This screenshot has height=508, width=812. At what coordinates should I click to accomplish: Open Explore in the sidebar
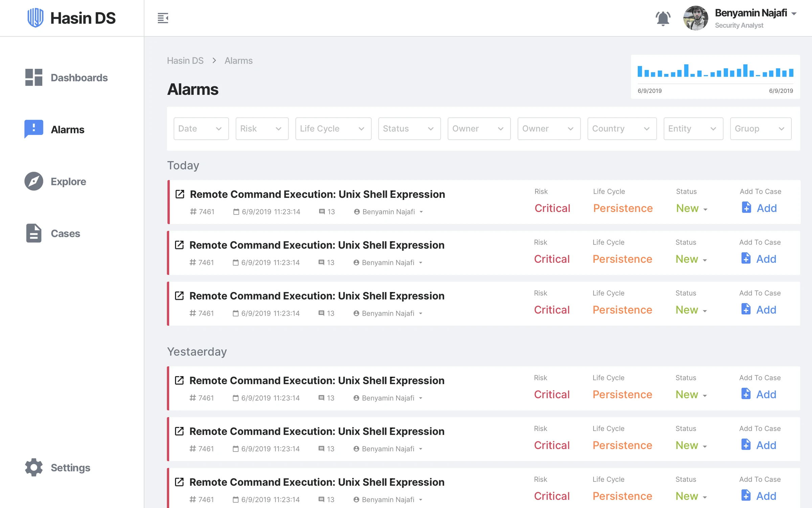pyautogui.click(x=55, y=182)
